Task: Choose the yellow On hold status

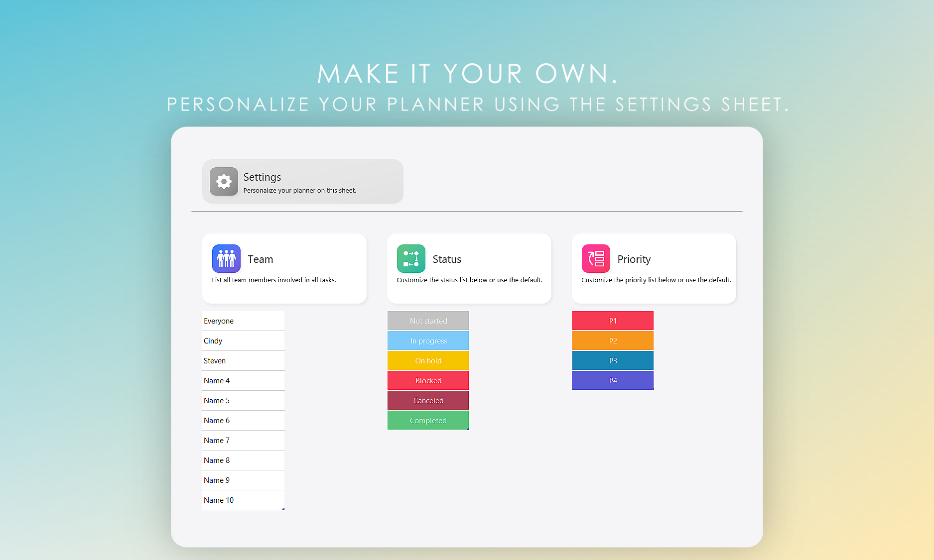Action: [x=428, y=360]
